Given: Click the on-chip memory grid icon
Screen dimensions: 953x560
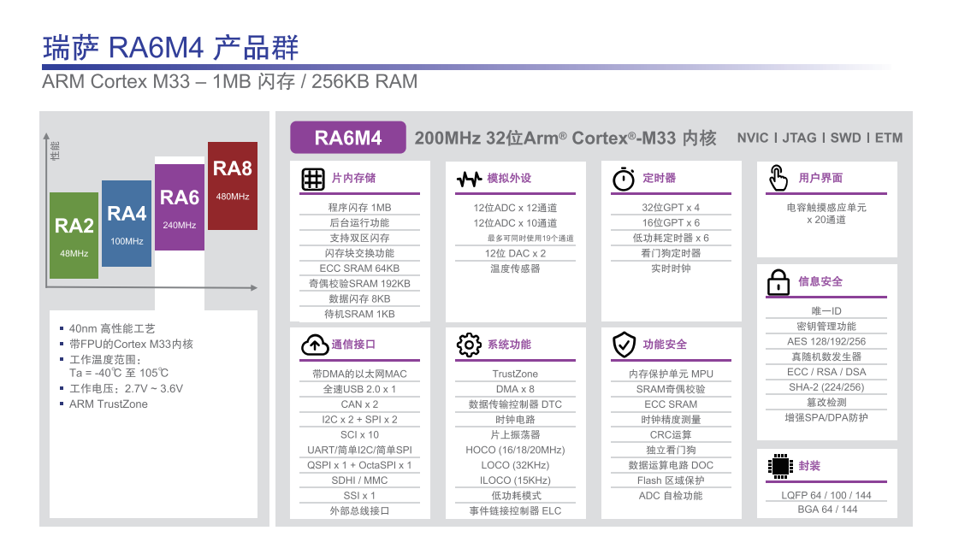Looking at the screenshot, I should (313, 180).
